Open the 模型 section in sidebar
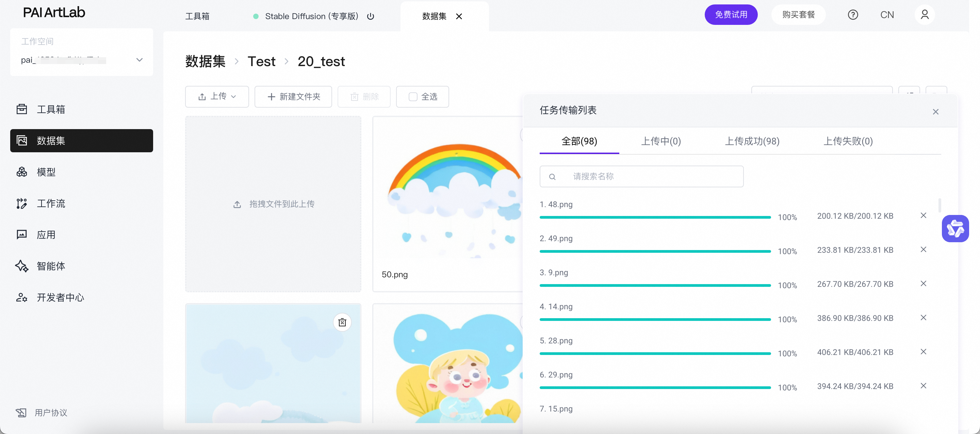This screenshot has width=980, height=434. tap(46, 172)
